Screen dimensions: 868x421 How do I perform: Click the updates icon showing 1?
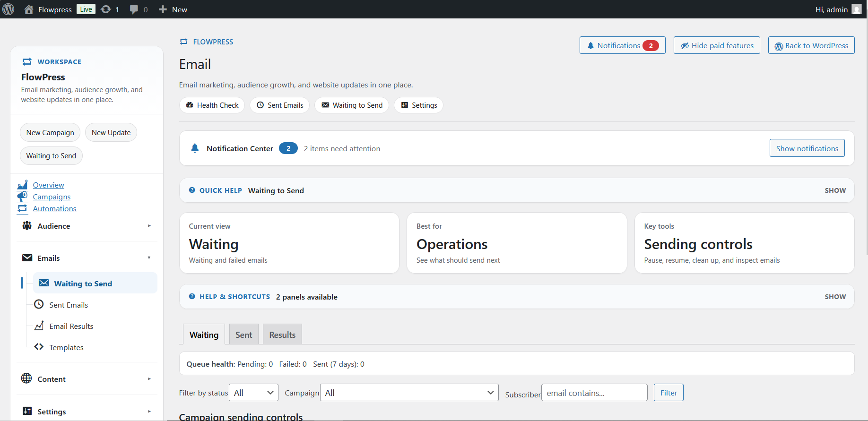coord(106,9)
